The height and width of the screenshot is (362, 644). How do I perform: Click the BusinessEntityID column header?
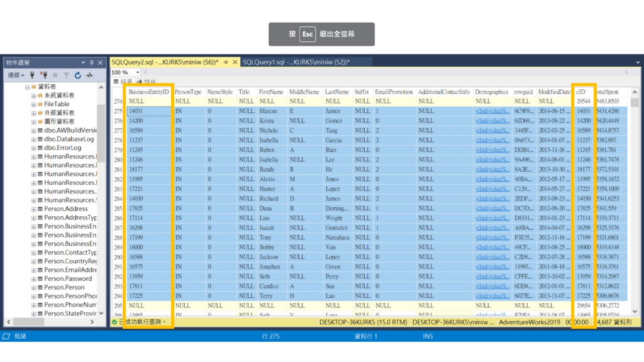coord(148,92)
